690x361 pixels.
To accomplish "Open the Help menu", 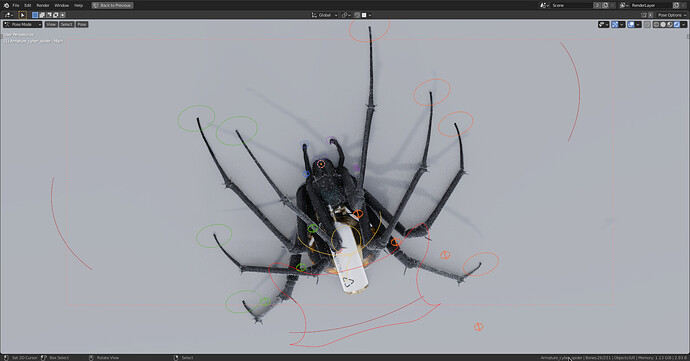I will (78, 5).
